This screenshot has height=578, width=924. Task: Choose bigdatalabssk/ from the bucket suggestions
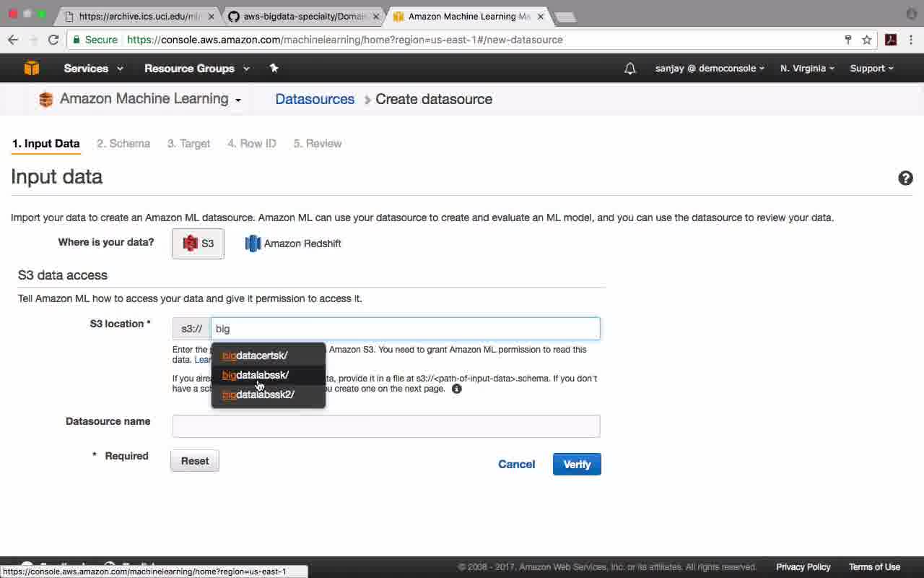269,375
